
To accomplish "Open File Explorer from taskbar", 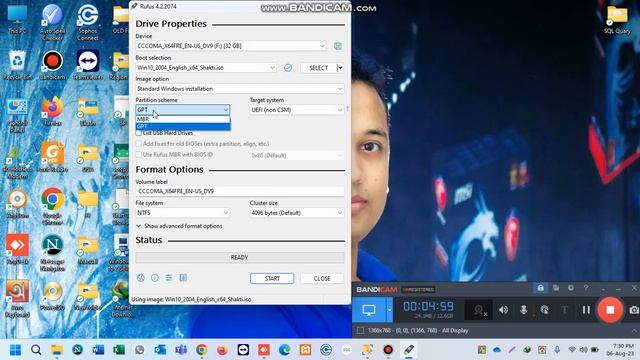I will [x=57, y=350].
